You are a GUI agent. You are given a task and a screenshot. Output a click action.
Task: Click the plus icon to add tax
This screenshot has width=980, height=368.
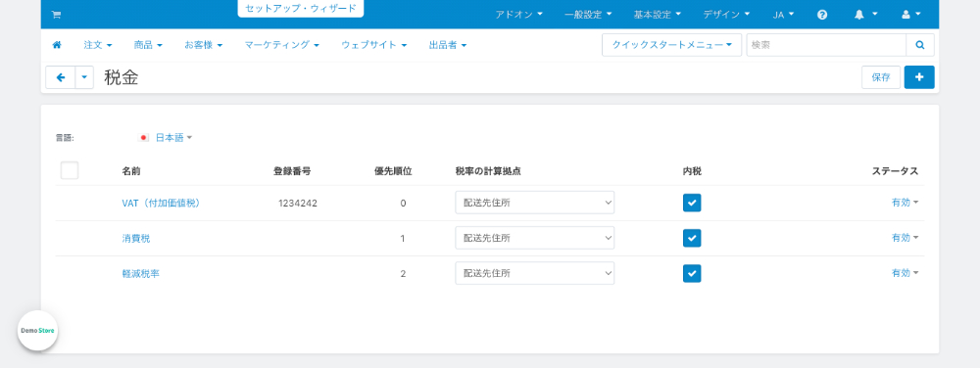919,77
